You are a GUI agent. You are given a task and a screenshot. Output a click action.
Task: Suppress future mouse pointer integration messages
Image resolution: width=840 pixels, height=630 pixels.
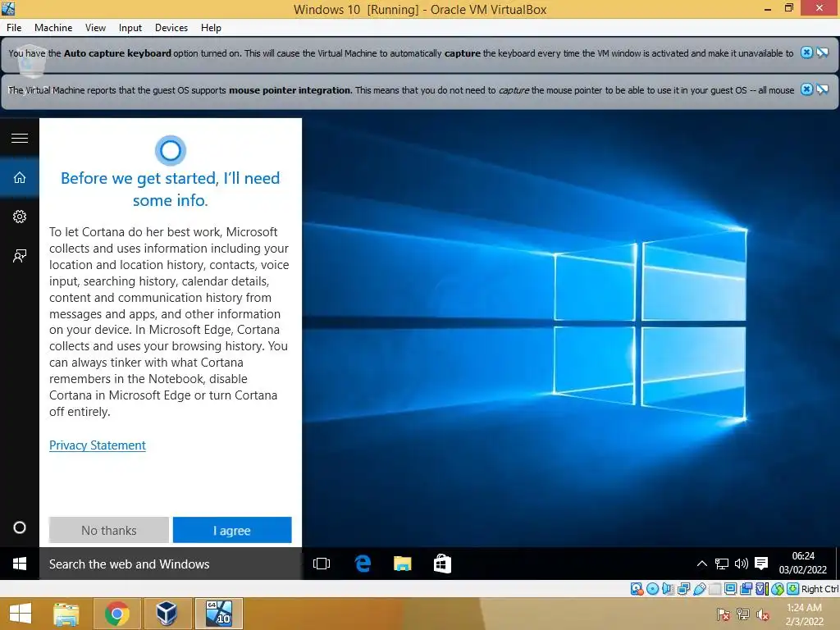(x=822, y=89)
